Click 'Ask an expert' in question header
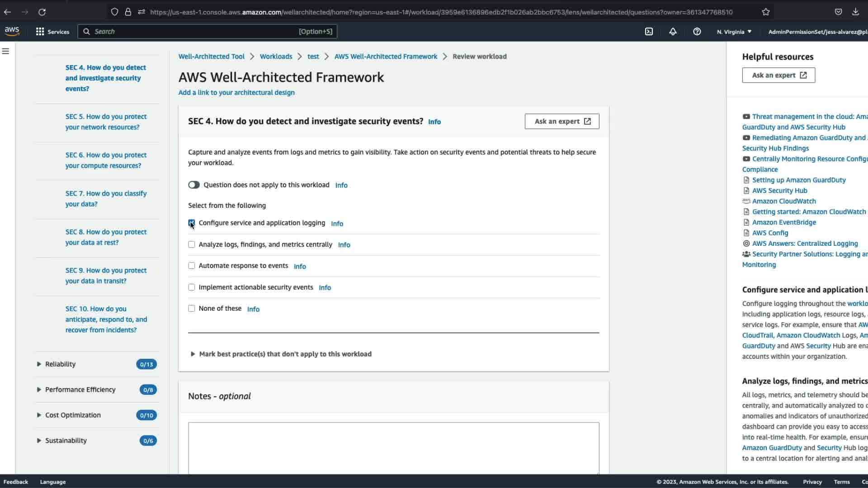Image resolution: width=868 pixels, height=488 pixels. coord(561,121)
